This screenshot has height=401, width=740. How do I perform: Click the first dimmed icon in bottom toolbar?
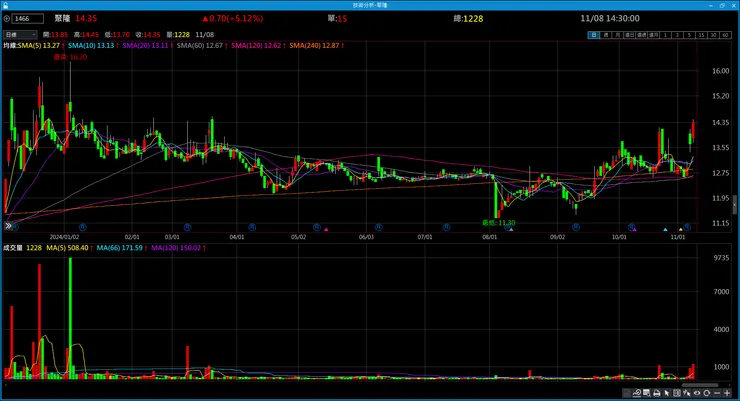coord(627,393)
